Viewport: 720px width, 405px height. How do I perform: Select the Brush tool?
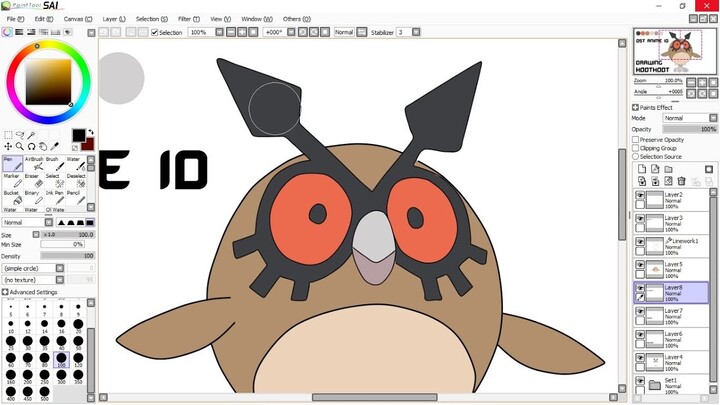(x=55, y=164)
